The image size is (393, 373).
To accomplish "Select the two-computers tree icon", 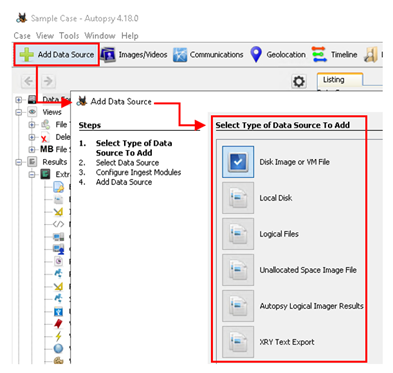I will [x=59, y=237].
